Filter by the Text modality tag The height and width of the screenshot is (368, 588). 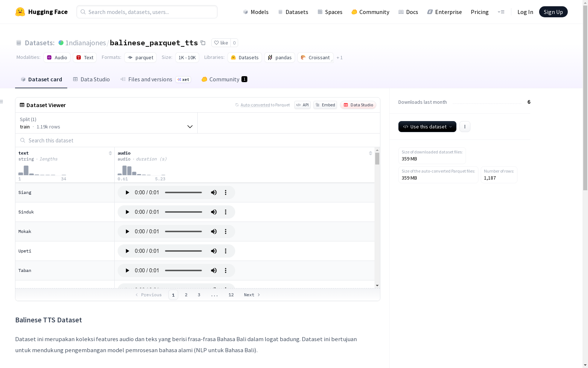85,57
